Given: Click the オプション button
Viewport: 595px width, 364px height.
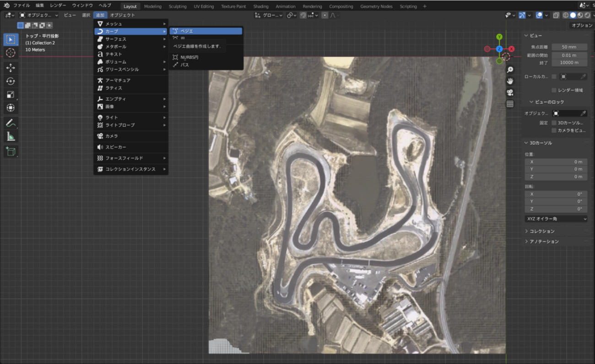Looking at the screenshot, I should (581, 25).
